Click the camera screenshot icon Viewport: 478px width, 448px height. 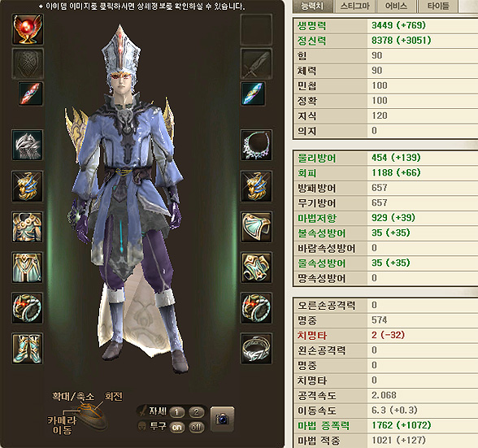[222, 419]
